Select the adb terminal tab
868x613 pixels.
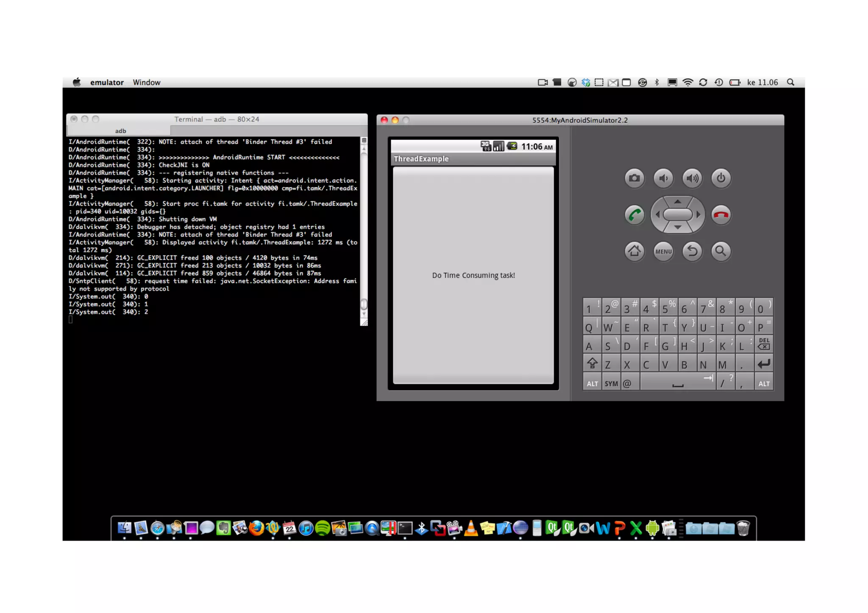(120, 131)
